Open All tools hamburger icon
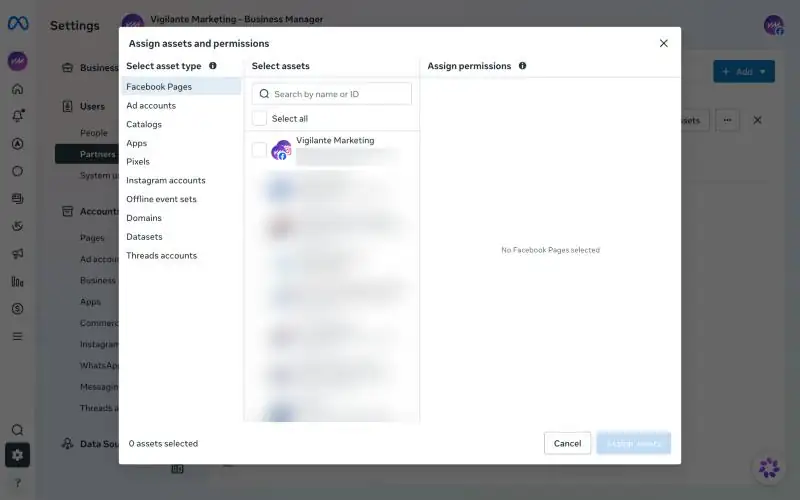800x500 pixels. [x=17, y=336]
